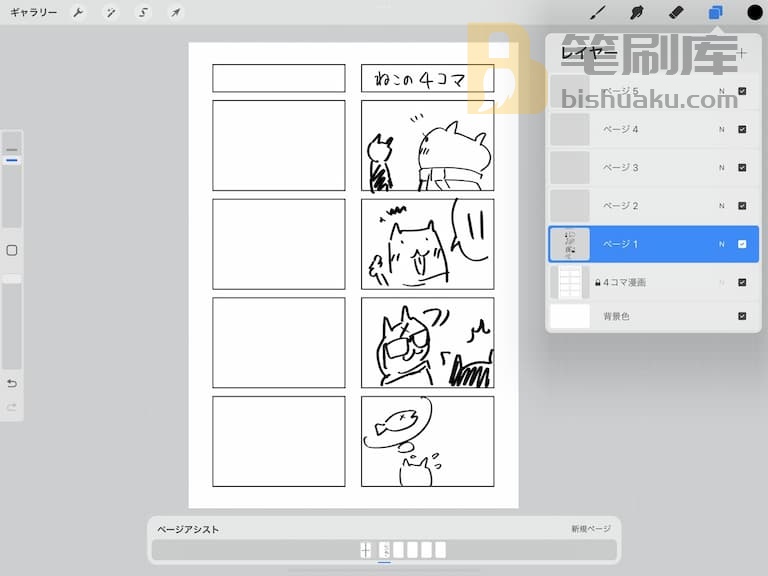Redo the last action
The height and width of the screenshot is (576, 768).
[12, 407]
